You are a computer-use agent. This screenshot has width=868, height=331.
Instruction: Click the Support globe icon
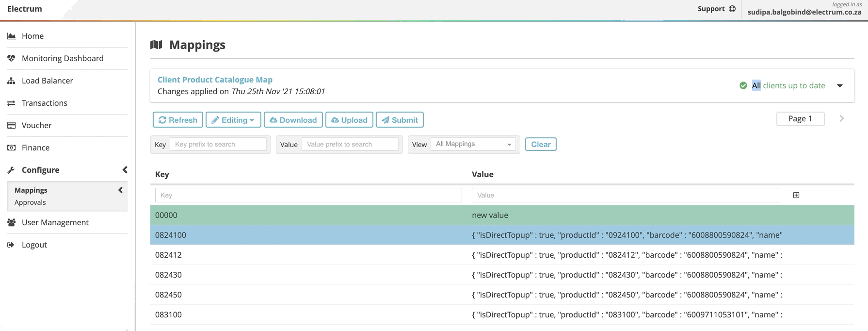(732, 9)
